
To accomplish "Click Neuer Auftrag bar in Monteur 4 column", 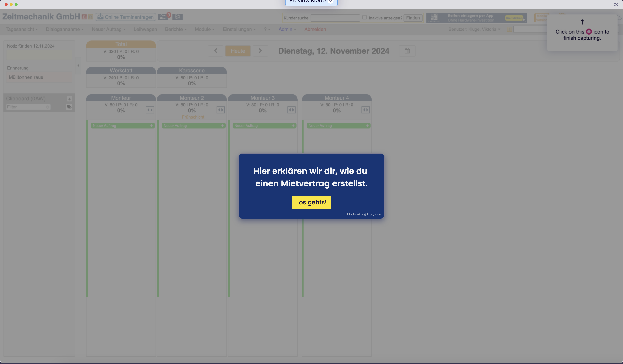I will point(338,126).
